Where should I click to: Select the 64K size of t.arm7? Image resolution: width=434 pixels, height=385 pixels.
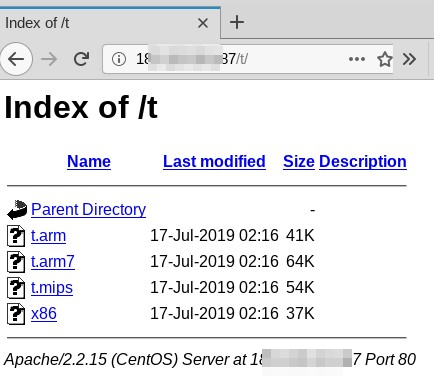(300, 261)
